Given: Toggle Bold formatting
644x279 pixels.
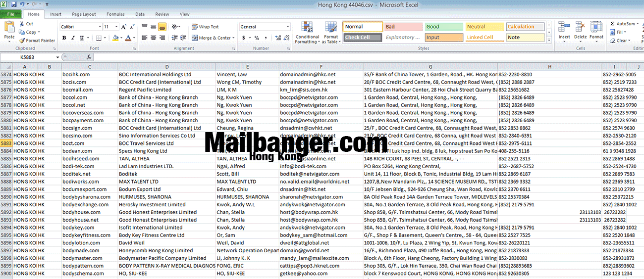Looking at the screenshot, I should pos(64,38).
